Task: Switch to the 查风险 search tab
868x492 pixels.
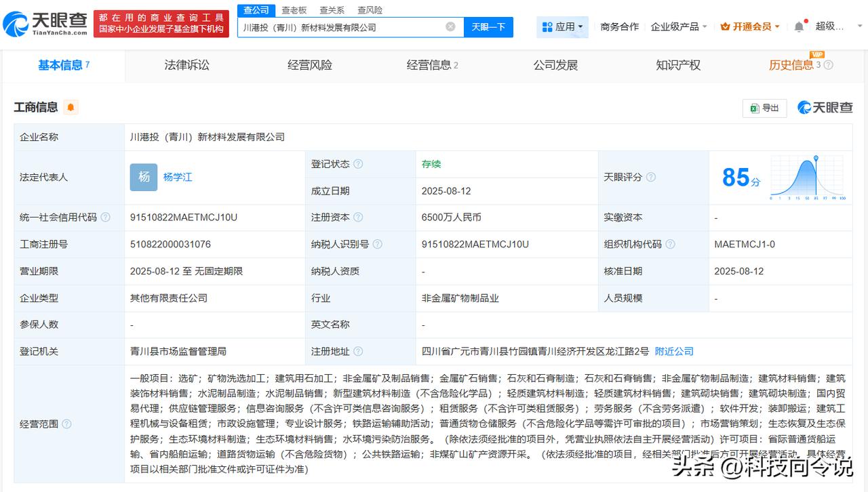Action: point(370,10)
